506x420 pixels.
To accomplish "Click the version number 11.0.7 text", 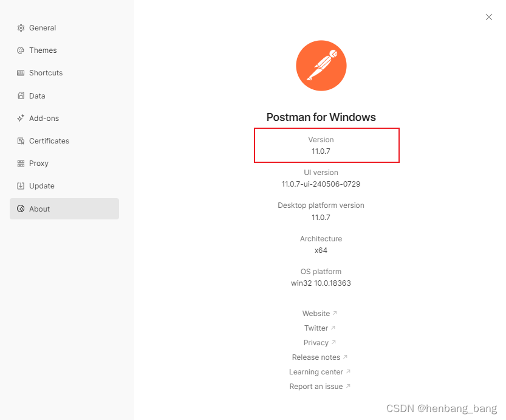I will 321,151.
